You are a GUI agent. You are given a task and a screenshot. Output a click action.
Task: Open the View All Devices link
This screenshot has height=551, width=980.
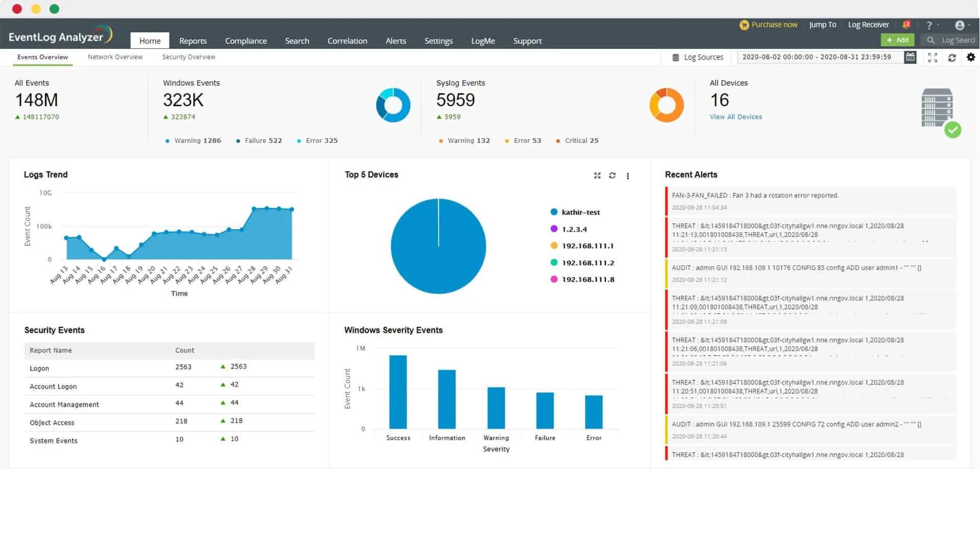click(x=736, y=117)
